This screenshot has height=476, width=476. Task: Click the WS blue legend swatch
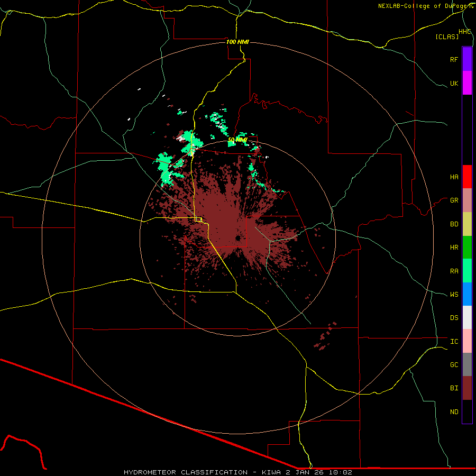[x=467, y=294]
